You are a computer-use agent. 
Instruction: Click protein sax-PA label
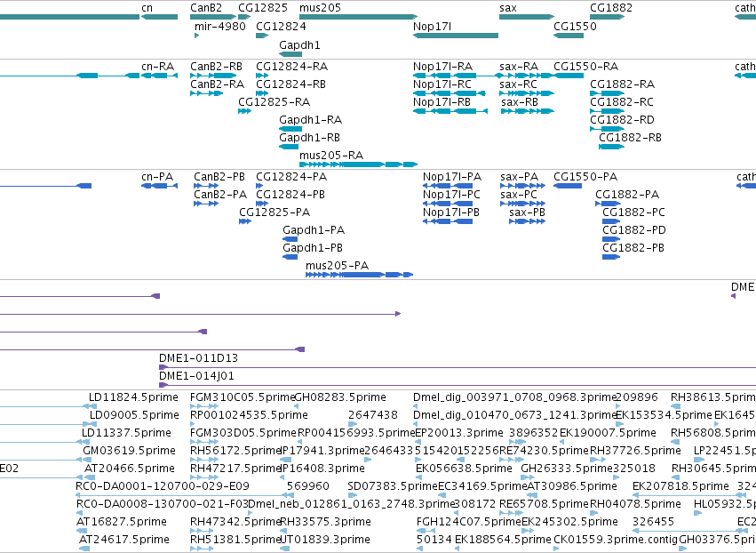point(520,177)
